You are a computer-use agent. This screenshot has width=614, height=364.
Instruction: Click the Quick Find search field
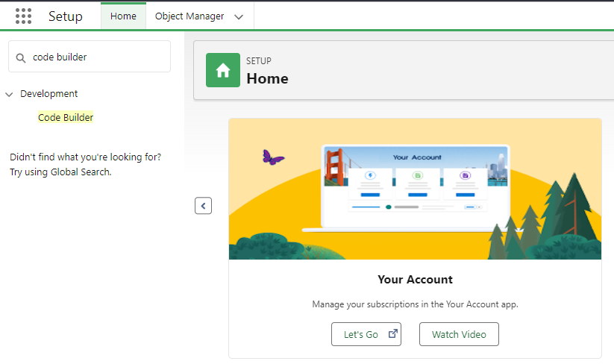point(90,57)
